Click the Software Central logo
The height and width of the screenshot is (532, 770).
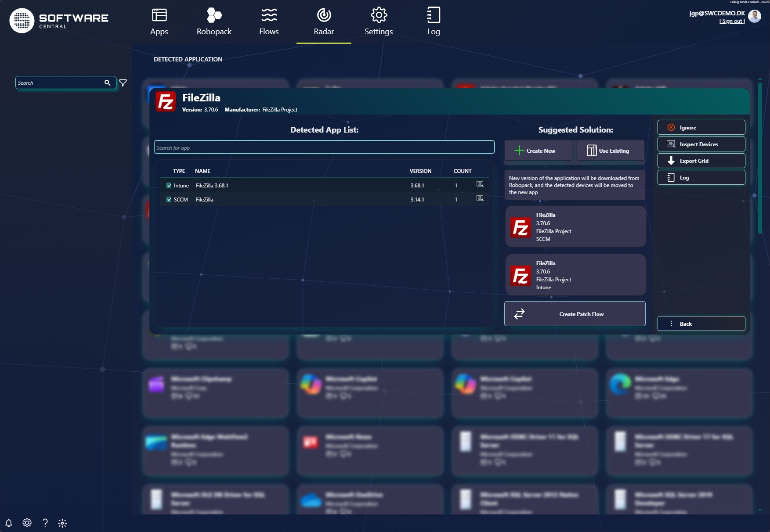59,21
